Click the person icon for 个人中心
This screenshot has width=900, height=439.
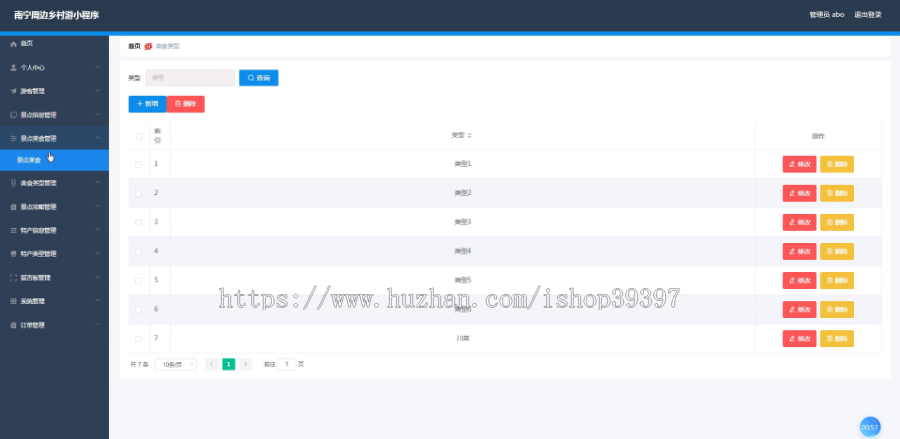(x=13, y=67)
